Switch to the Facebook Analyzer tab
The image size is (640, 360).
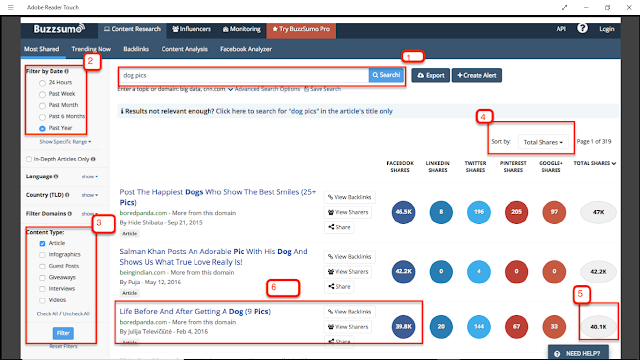[246, 49]
